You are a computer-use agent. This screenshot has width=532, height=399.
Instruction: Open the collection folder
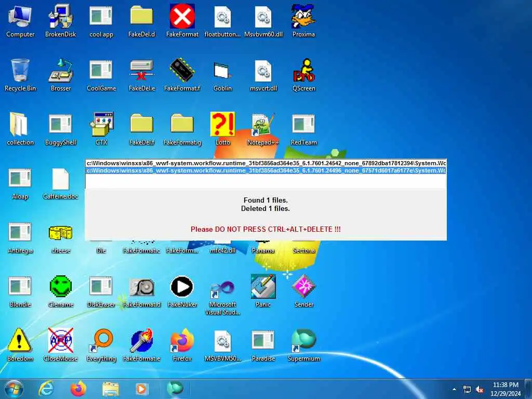(20, 129)
